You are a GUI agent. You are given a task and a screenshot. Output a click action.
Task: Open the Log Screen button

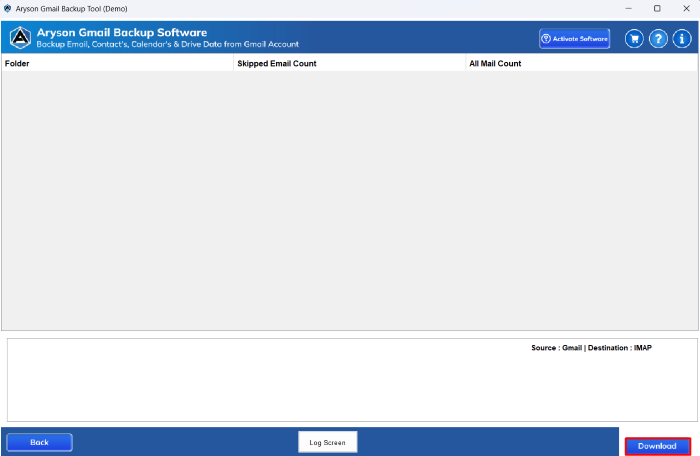pos(328,442)
